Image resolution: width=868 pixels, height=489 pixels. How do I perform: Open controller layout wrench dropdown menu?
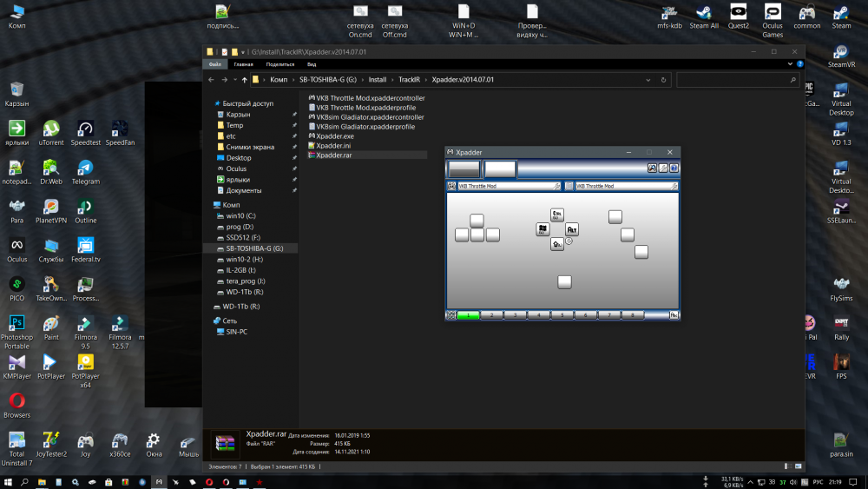[556, 186]
